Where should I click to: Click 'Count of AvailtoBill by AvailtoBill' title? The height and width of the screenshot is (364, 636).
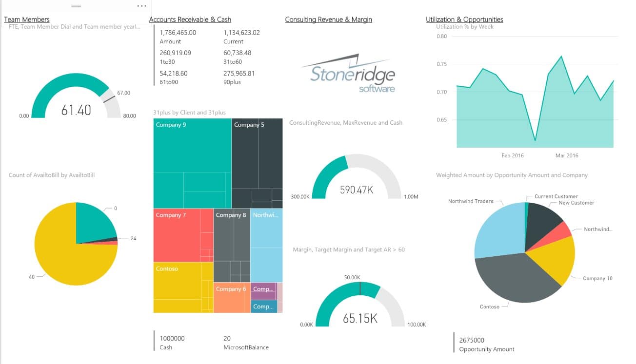click(x=52, y=174)
